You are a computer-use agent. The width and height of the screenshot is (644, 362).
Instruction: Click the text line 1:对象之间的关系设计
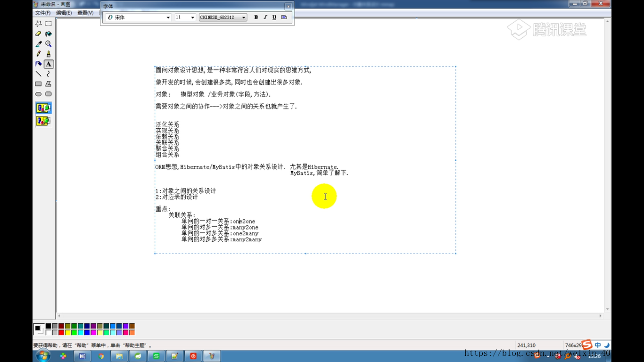pos(186,191)
